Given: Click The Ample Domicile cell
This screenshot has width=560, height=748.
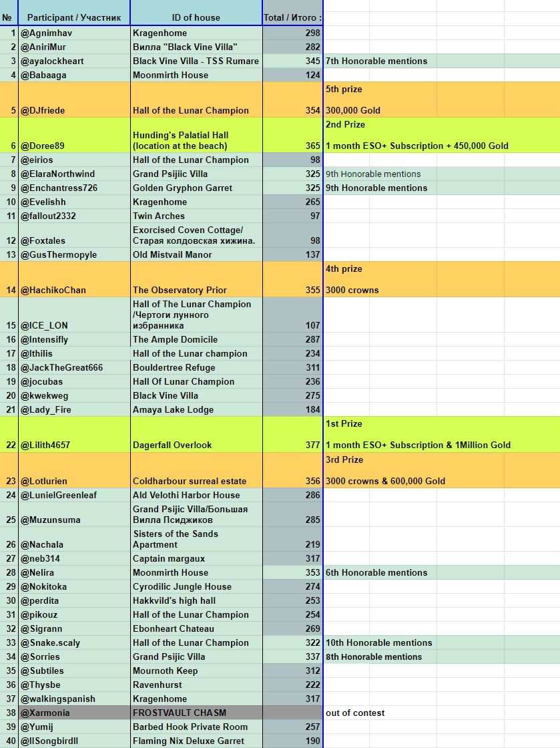Looking at the screenshot, I should tap(196, 339).
